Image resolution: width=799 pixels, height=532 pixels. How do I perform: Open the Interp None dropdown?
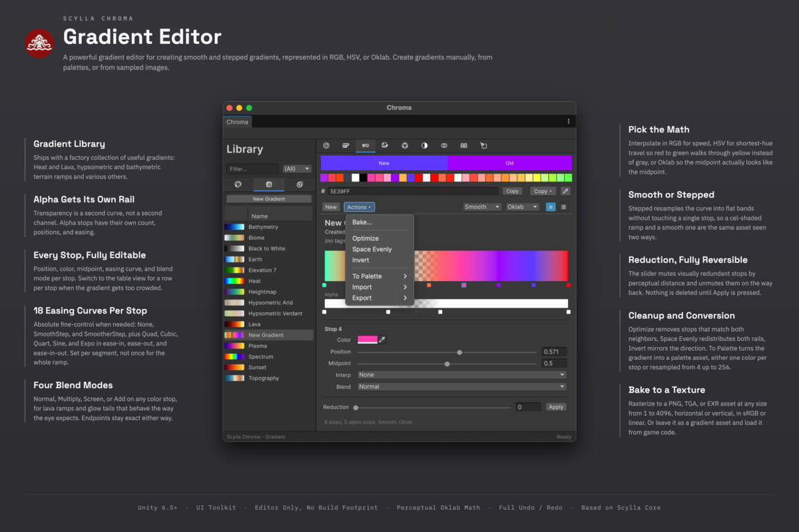coord(462,375)
